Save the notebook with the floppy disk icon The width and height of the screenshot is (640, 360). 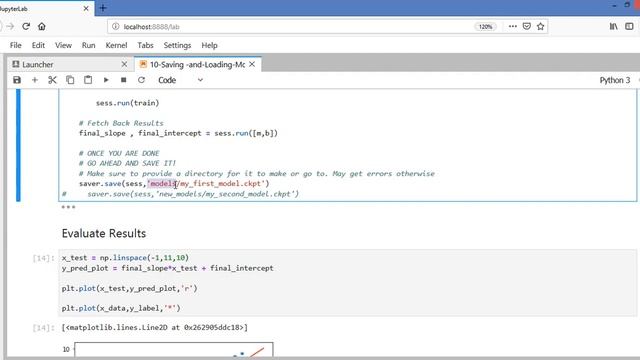(x=17, y=80)
